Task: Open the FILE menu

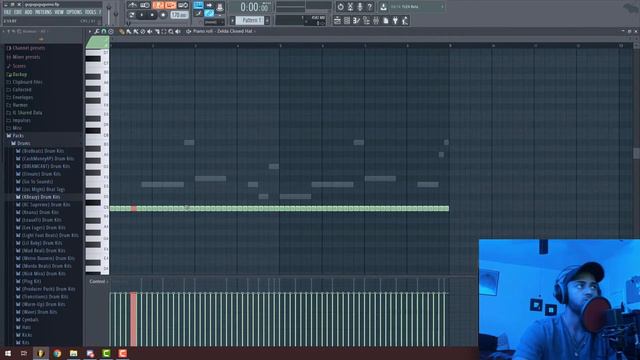Action: click(x=7, y=12)
